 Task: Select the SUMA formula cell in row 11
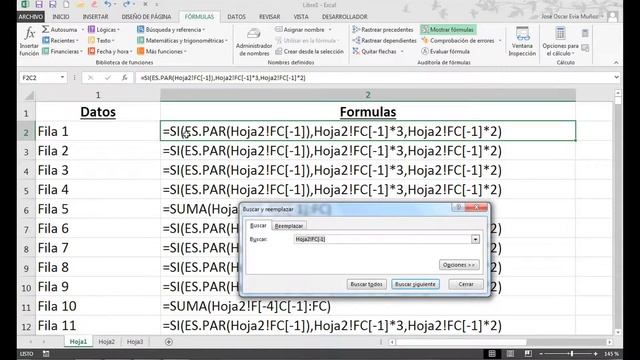(368, 306)
